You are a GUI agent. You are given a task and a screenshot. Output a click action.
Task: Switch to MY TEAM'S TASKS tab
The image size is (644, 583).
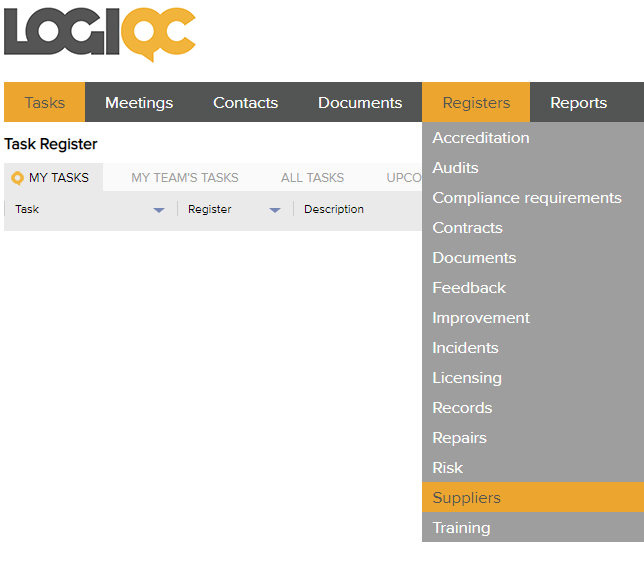coord(185,178)
